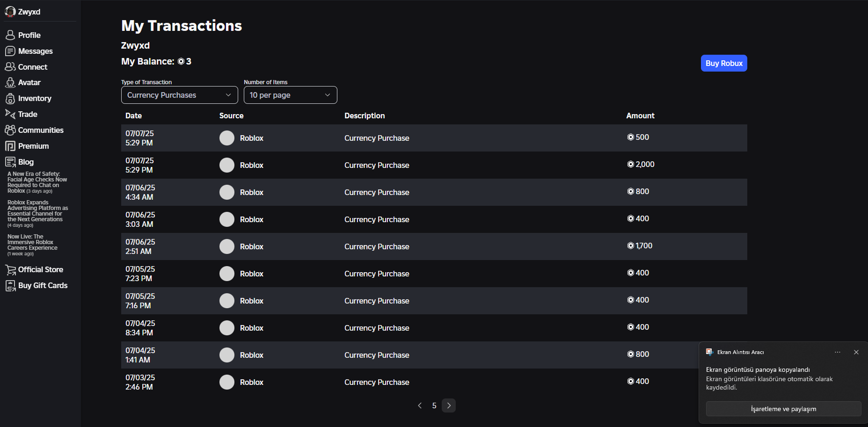This screenshot has height=427, width=868.
Task: Click the İşaretleme ve paylaşım button
Action: pyautogui.click(x=784, y=409)
